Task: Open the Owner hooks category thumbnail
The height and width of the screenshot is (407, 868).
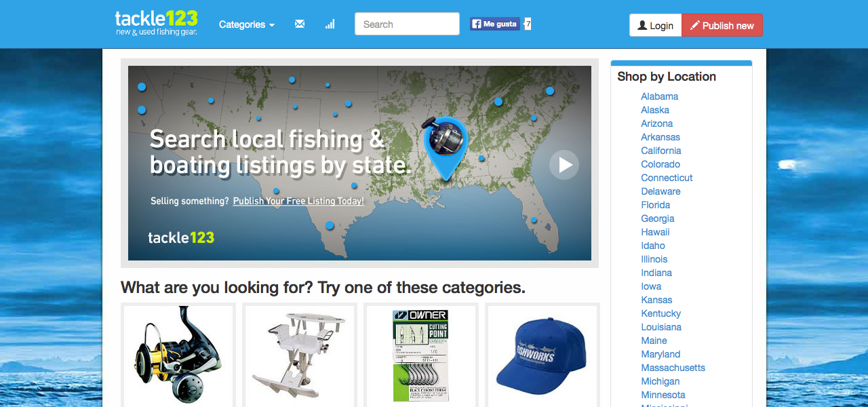Action: [x=421, y=355]
